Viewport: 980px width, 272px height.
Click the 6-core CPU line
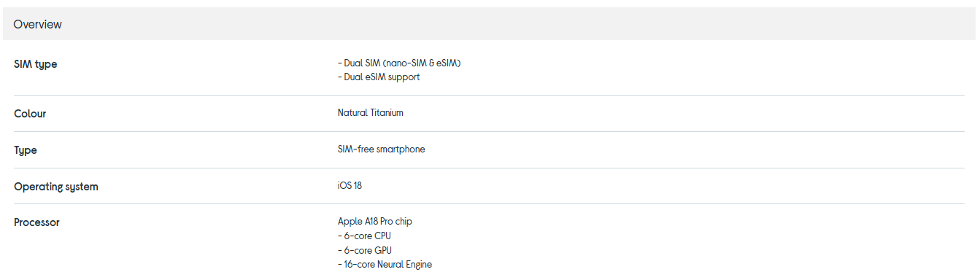coord(365,236)
